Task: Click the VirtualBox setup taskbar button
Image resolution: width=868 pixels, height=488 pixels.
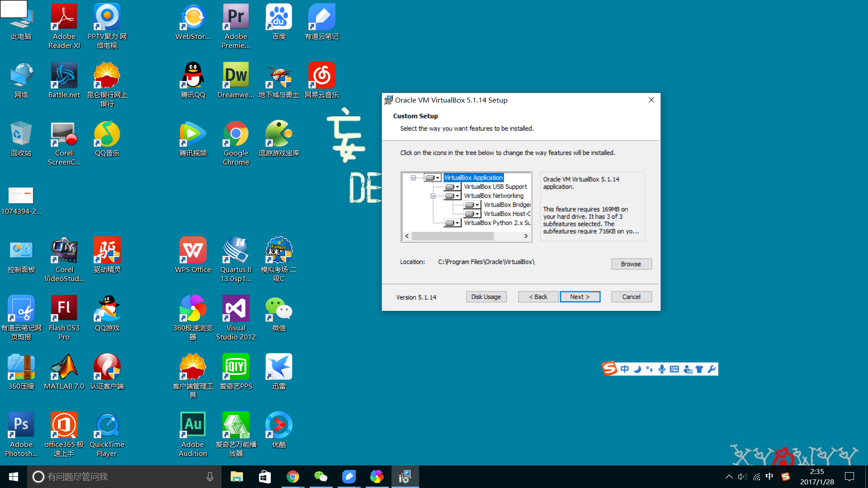Action: coord(405,477)
